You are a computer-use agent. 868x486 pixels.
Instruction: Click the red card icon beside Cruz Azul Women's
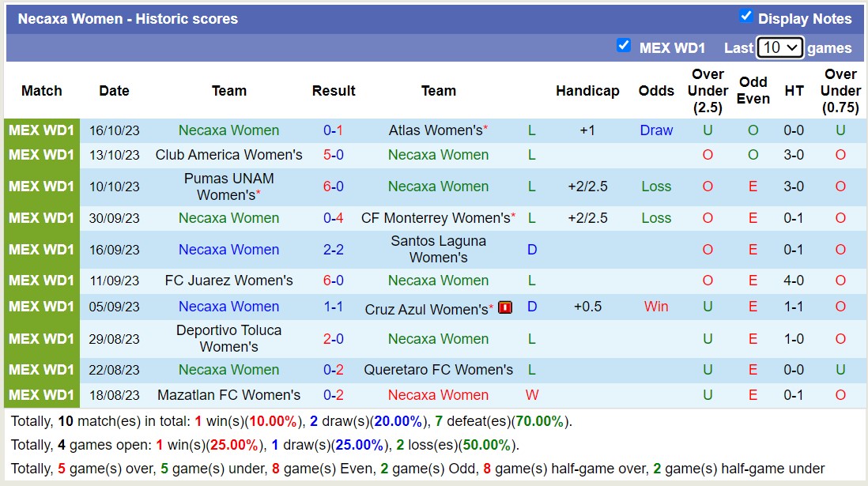[x=505, y=307]
